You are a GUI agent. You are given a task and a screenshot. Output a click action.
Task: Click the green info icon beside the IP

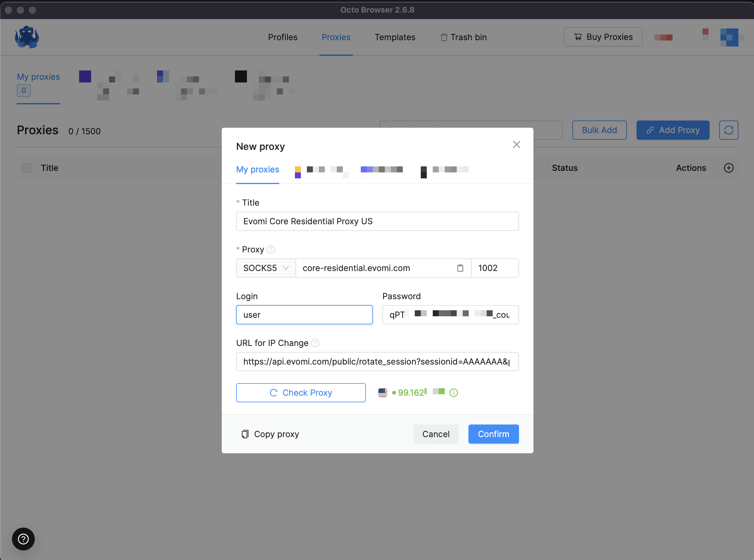pyautogui.click(x=453, y=393)
